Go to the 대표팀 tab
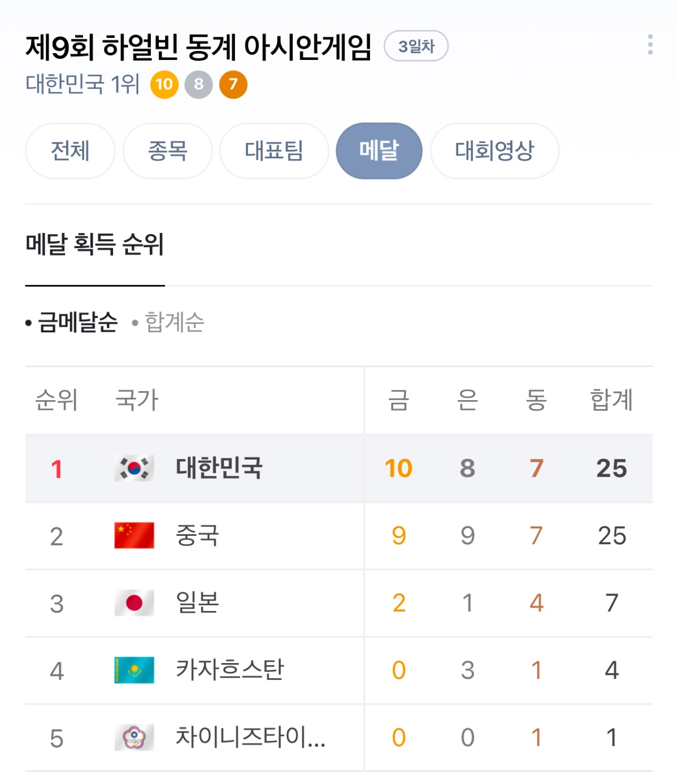Image resolution: width=678 pixels, height=784 pixels. coord(274,151)
